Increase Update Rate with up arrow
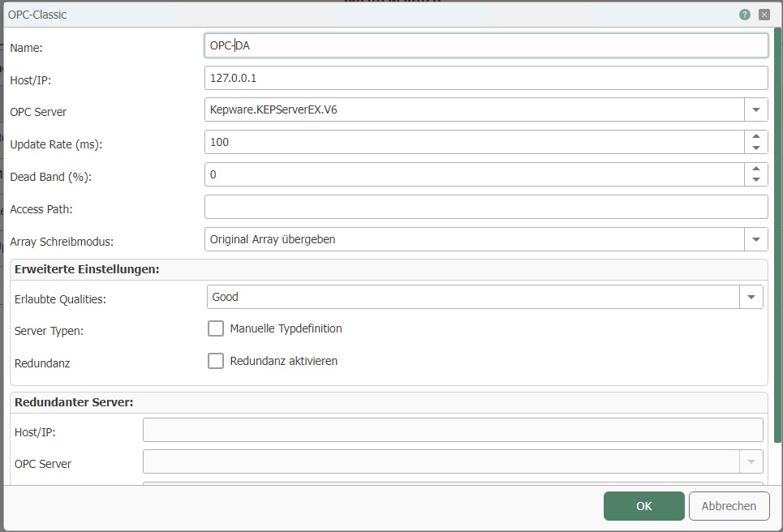This screenshot has height=532, width=783. pyautogui.click(x=756, y=136)
